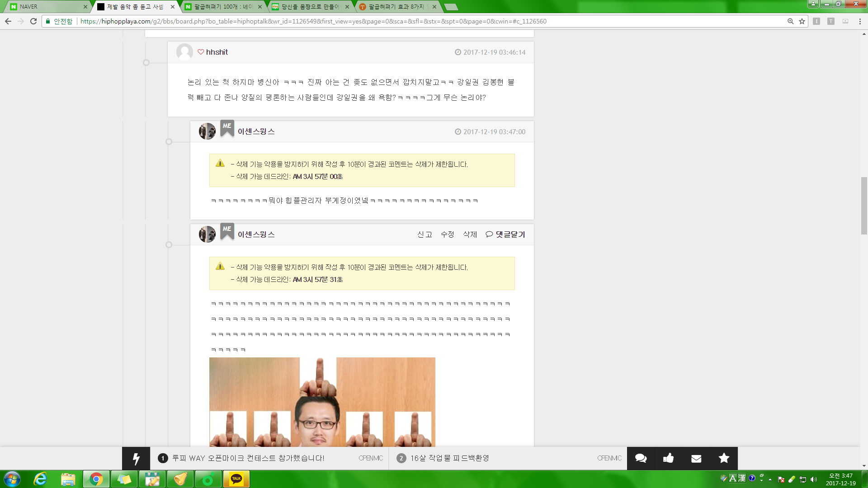868x488 pixels.
Task: Bookmark page with address bar star
Action: click(802, 21)
